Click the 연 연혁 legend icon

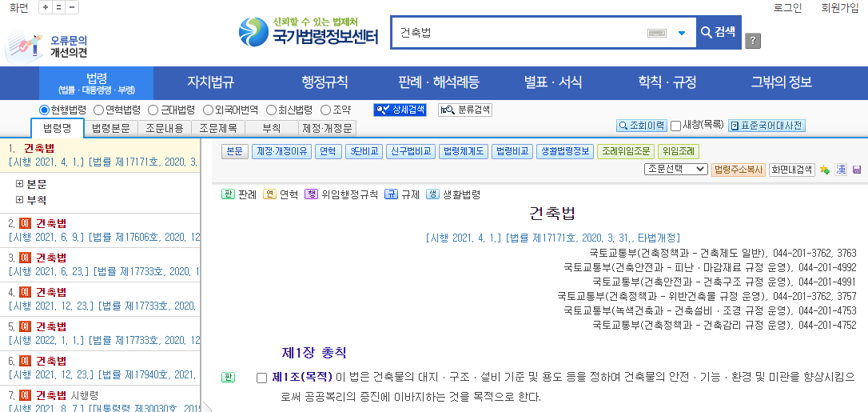click(269, 194)
